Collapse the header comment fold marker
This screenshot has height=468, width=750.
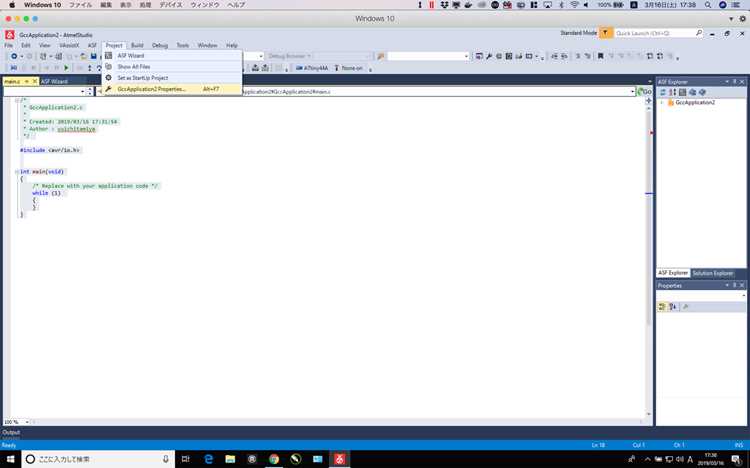[17, 100]
